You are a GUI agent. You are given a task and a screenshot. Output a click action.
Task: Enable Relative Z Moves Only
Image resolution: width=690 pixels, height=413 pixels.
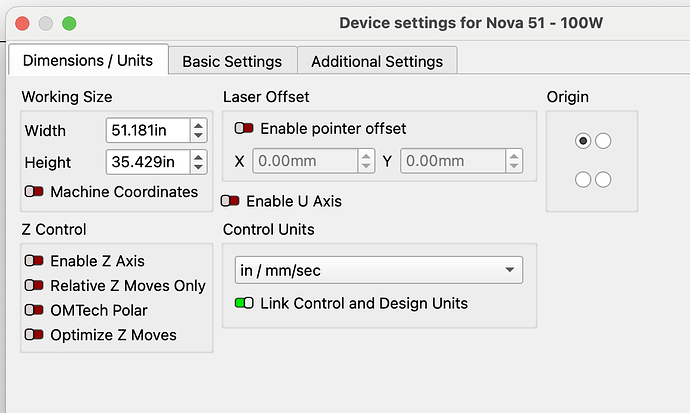tap(34, 285)
